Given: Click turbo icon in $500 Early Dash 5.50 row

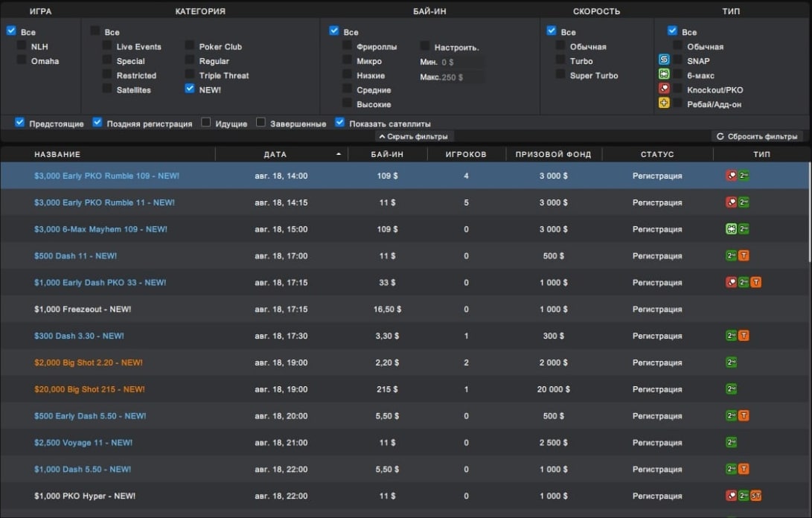Looking at the screenshot, I should tap(744, 415).
